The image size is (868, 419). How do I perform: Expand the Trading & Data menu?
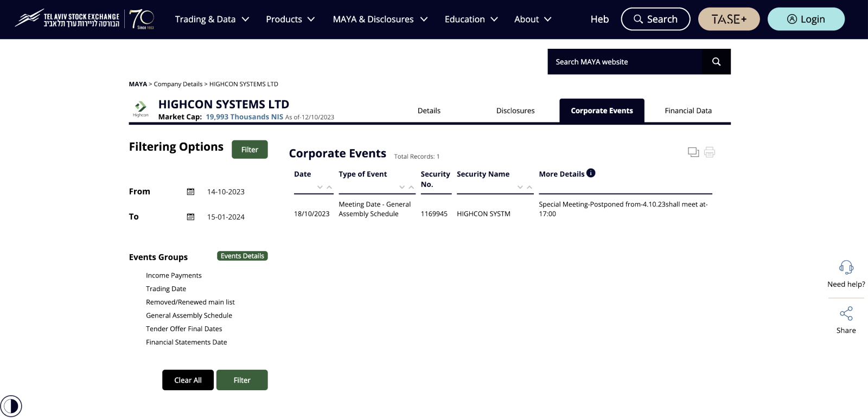tap(212, 20)
